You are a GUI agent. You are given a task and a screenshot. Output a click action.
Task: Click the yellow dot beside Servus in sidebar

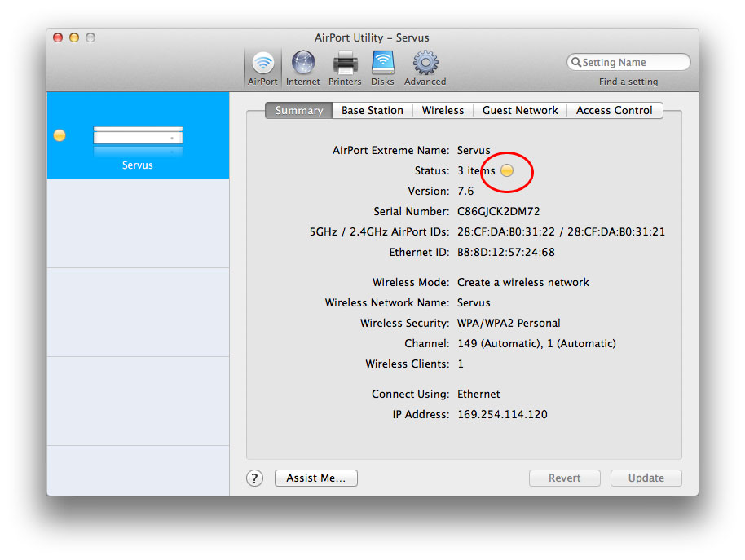coord(60,135)
